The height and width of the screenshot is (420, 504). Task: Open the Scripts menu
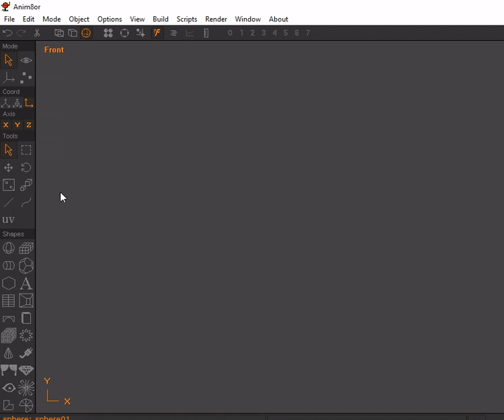[x=187, y=19]
